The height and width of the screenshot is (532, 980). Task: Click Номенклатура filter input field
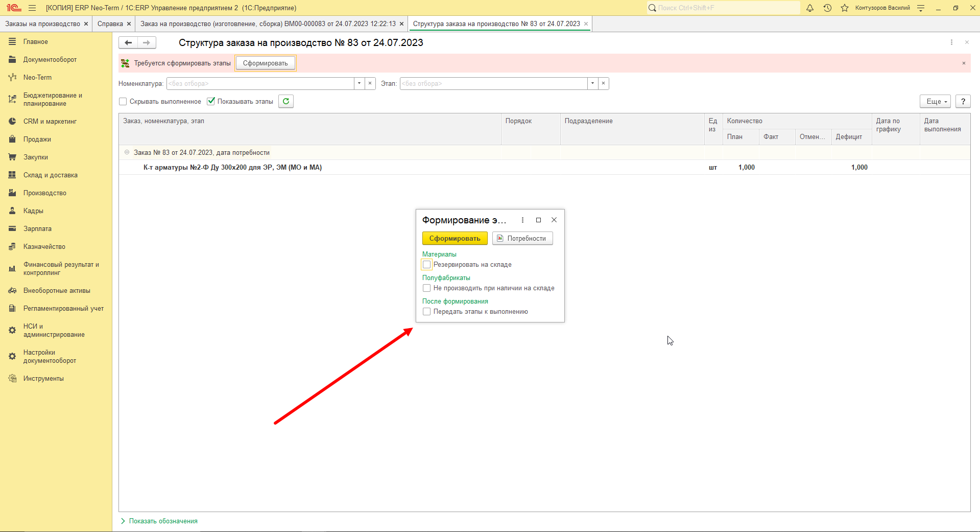[x=260, y=83]
